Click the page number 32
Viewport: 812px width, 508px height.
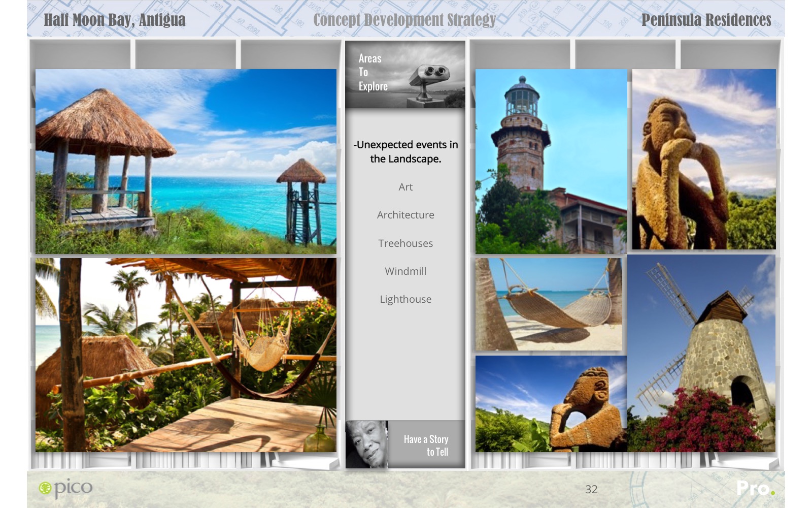pos(591,489)
